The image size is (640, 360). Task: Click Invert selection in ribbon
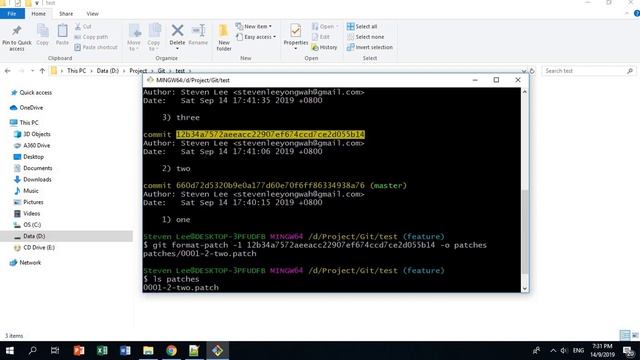point(370,47)
